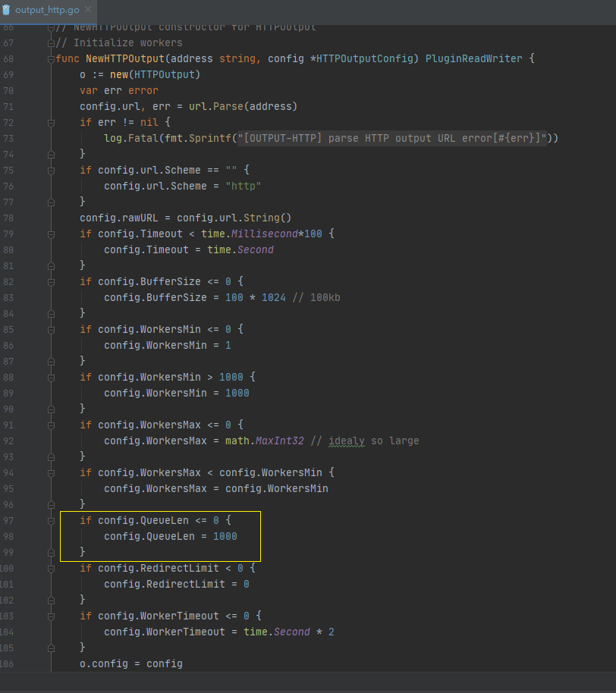Click the misspelled word 'idealy' in comment
Image resolution: width=616 pixels, height=693 pixels.
(x=347, y=441)
